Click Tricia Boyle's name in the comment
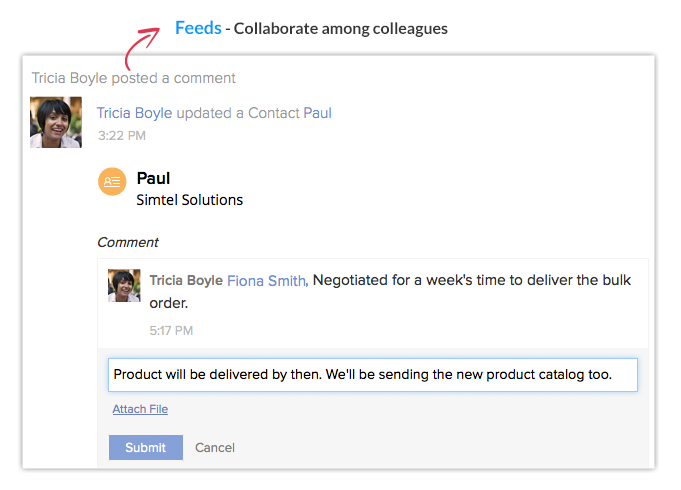 tap(186, 281)
